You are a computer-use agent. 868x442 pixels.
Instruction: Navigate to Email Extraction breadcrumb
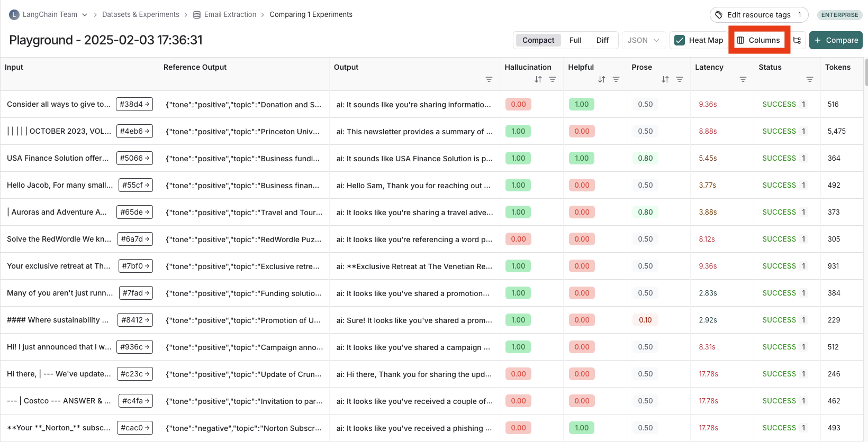point(230,15)
